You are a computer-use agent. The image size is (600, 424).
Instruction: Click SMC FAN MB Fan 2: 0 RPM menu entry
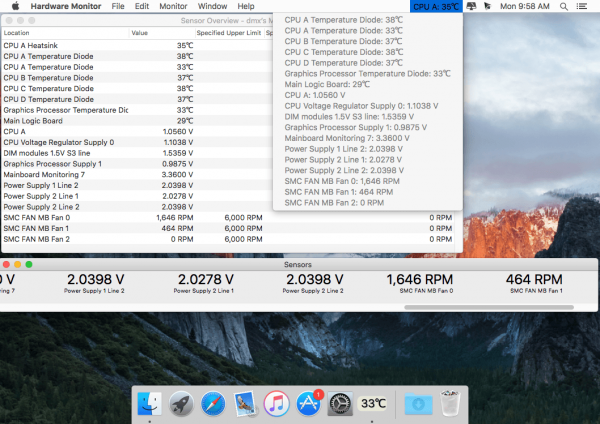pyautogui.click(x=367, y=203)
